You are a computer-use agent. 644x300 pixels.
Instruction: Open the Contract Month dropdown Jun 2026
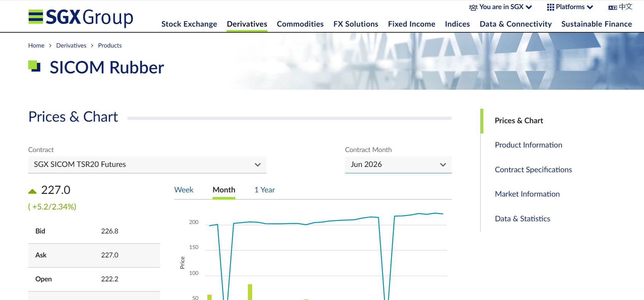pos(398,165)
